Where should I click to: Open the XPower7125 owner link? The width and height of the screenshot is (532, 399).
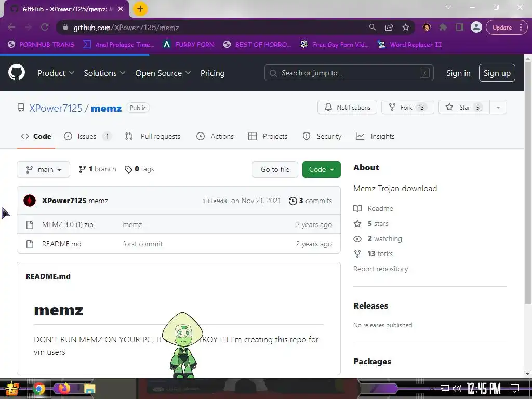pyautogui.click(x=56, y=108)
